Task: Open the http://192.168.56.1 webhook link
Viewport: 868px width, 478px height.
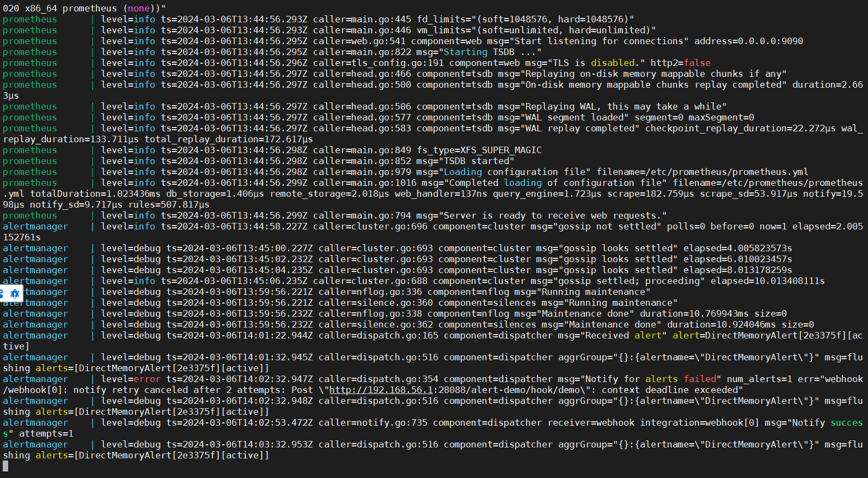Action: pyautogui.click(x=381, y=390)
